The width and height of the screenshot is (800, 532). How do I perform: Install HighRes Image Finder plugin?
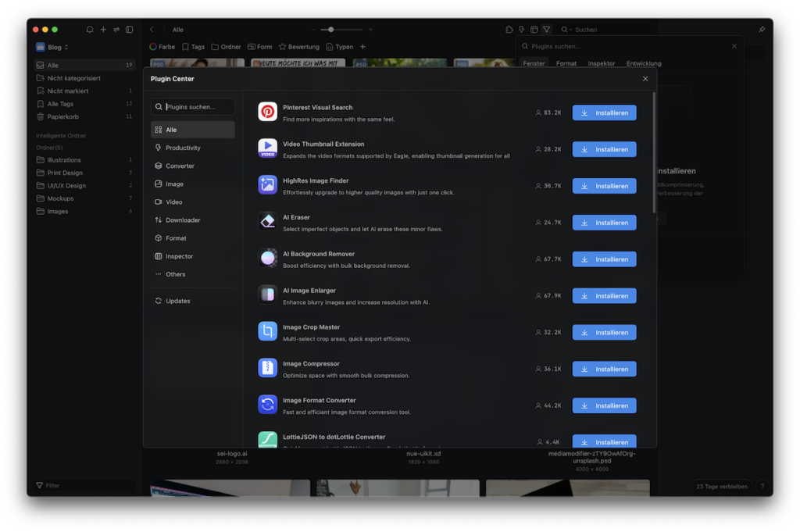[604, 186]
